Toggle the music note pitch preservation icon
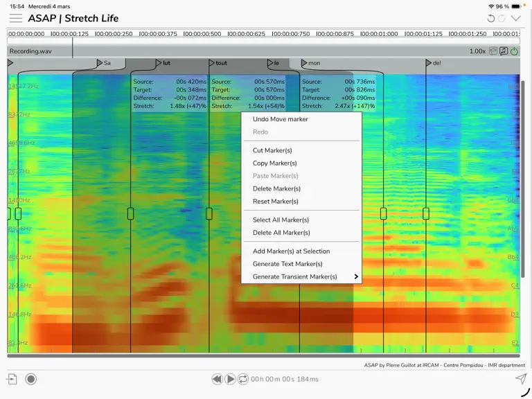 click(504, 51)
